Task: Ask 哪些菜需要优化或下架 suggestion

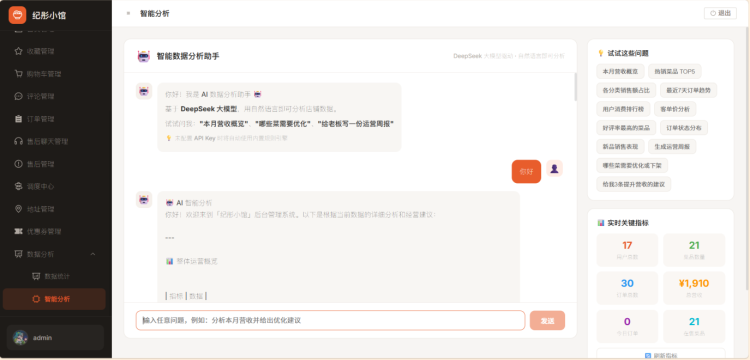Action: tap(632, 165)
